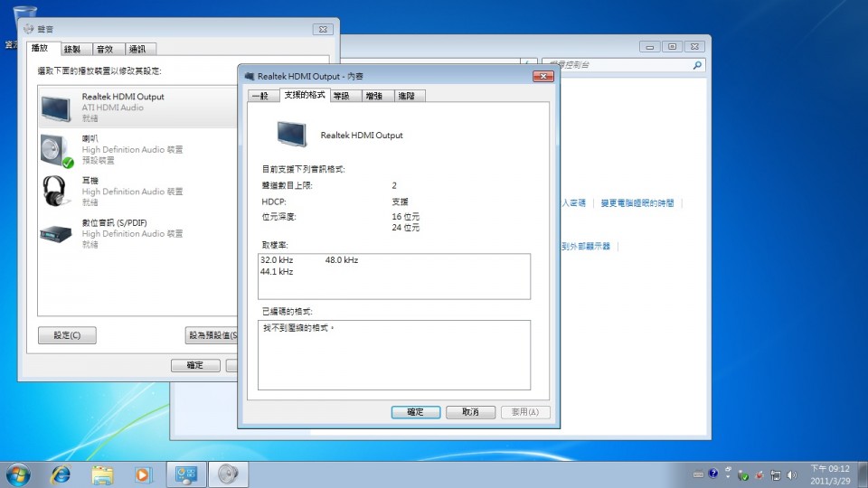Switch to Control Panel taskbar item

[x=186, y=474]
